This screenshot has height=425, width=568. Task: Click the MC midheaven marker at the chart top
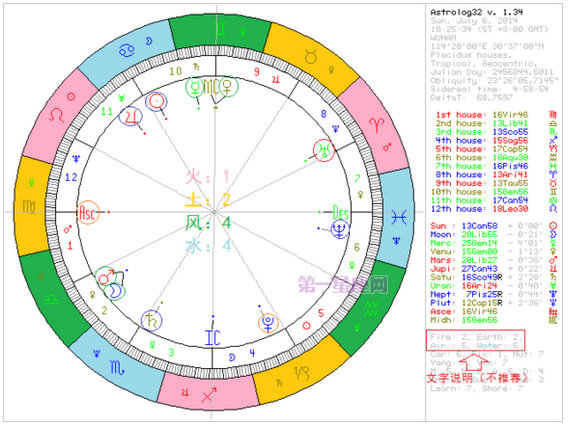coord(211,87)
